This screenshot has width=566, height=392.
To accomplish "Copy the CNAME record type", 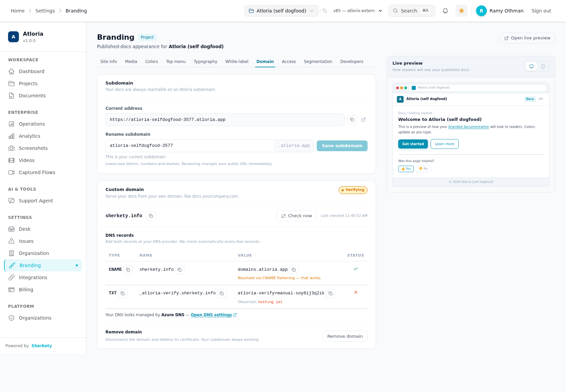I will [128, 270].
